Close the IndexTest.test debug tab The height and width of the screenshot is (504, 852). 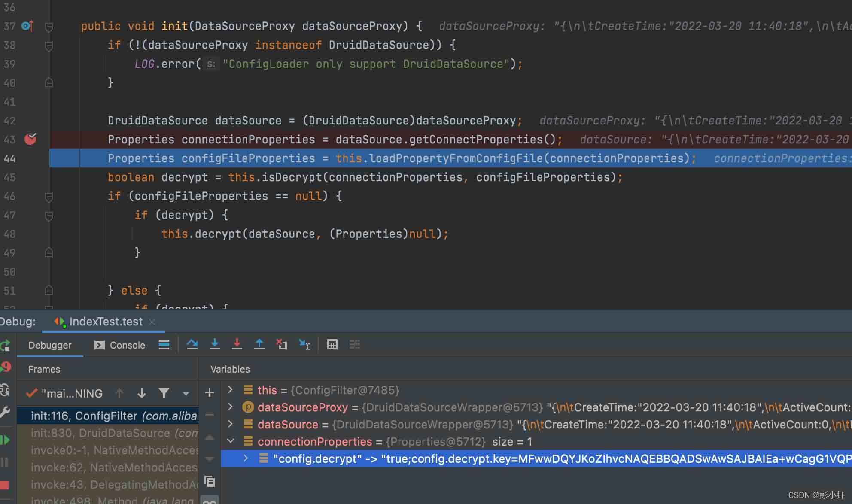(152, 322)
